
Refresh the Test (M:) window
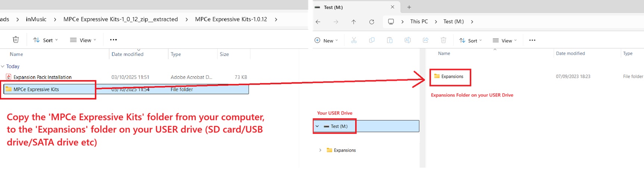(x=372, y=22)
